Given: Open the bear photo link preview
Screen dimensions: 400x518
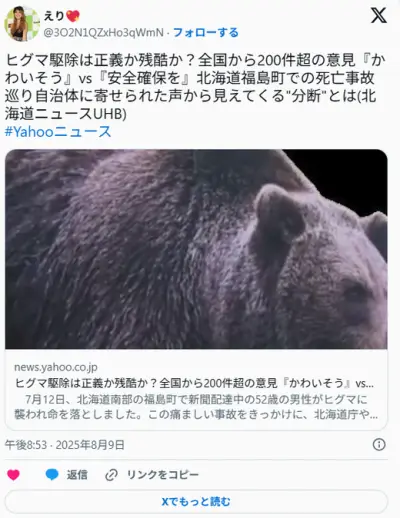Looking at the screenshot, I should point(196,249).
